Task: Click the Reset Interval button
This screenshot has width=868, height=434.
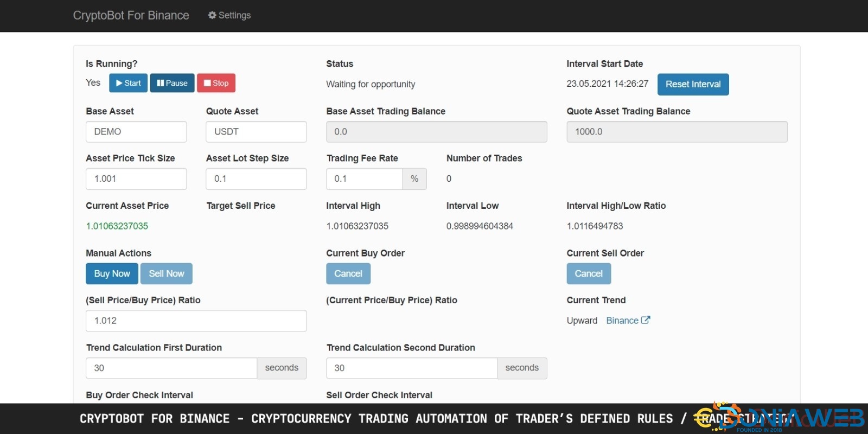Action: [693, 84]
